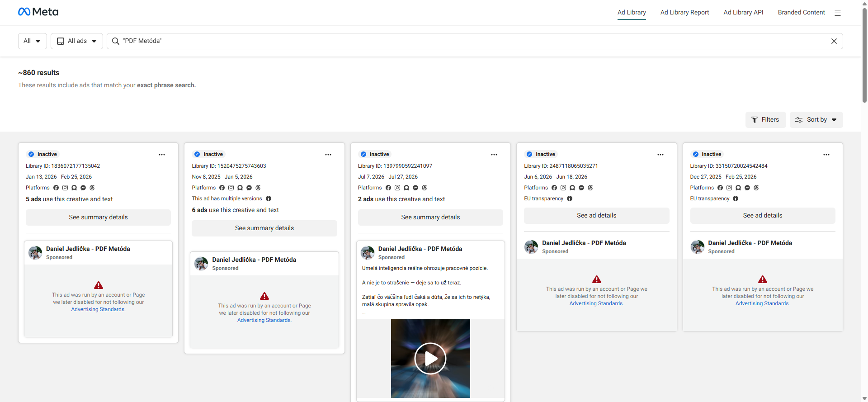Click page avatar on ad 1397990592241097
Viewport: 868px width, 402px height.
(x=368, y=253)
